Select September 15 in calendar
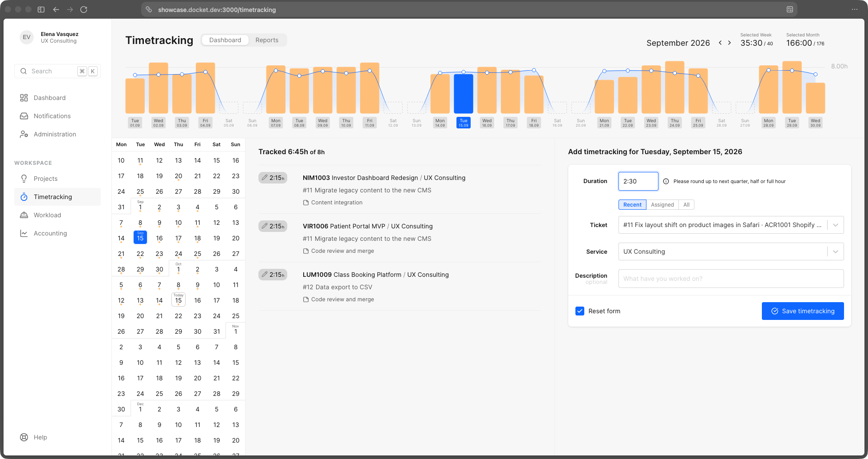This screenshot has height=459, width=868. click(140, 237)
